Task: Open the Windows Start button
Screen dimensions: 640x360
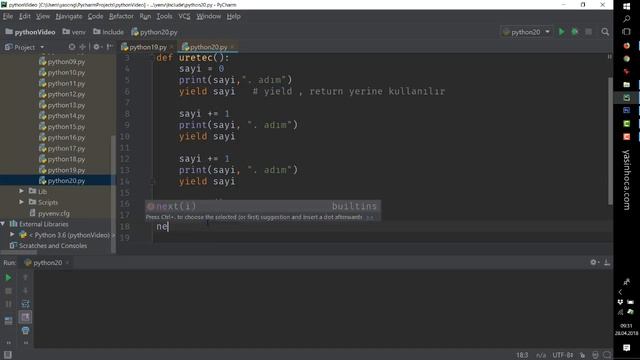Action: click(627, 6)
